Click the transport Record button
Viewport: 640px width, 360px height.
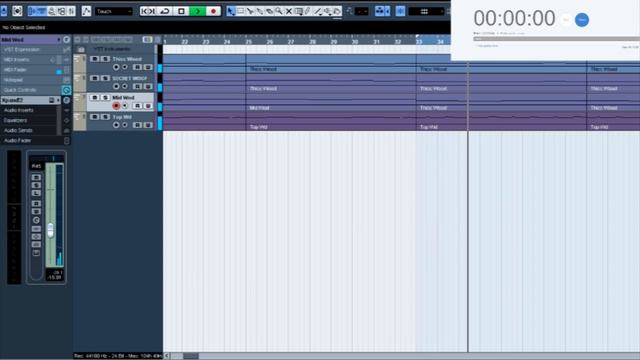tap(213, 11)
